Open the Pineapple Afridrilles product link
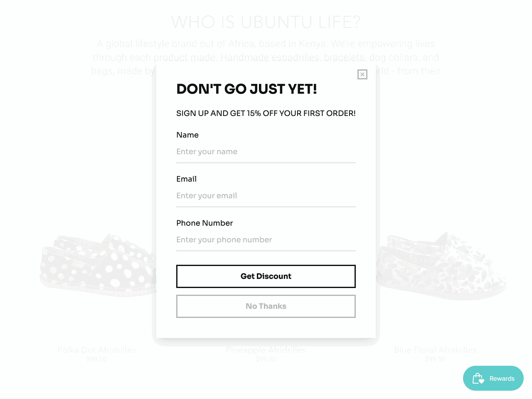532x399 pixels. coord(266,350)
